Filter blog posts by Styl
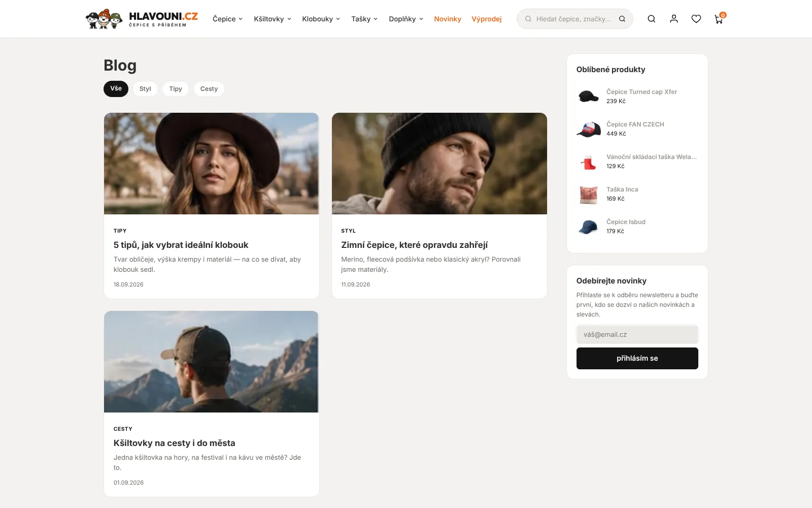The image size is (812, 508). (x=145, y=88)
